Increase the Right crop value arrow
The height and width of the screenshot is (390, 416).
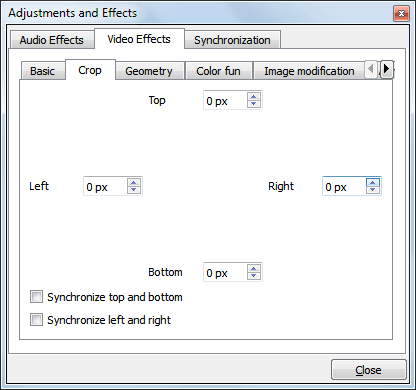[x=373, y=183]
